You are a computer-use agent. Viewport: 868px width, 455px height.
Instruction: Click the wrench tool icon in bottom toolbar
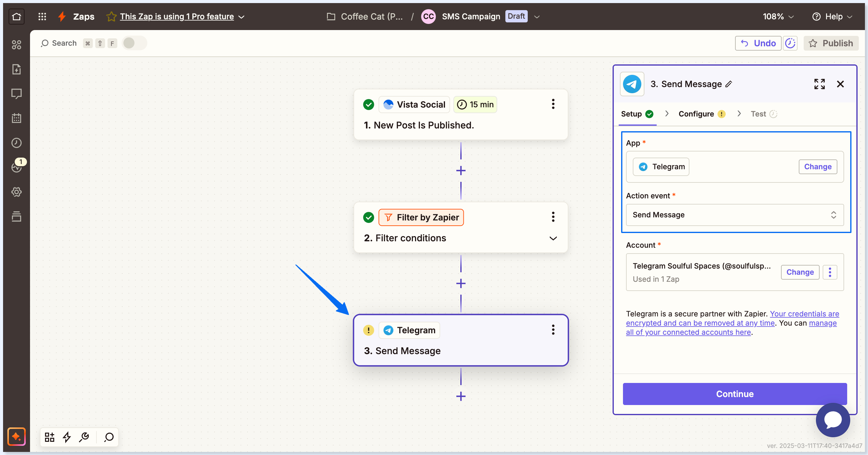[x=84, y=437]
